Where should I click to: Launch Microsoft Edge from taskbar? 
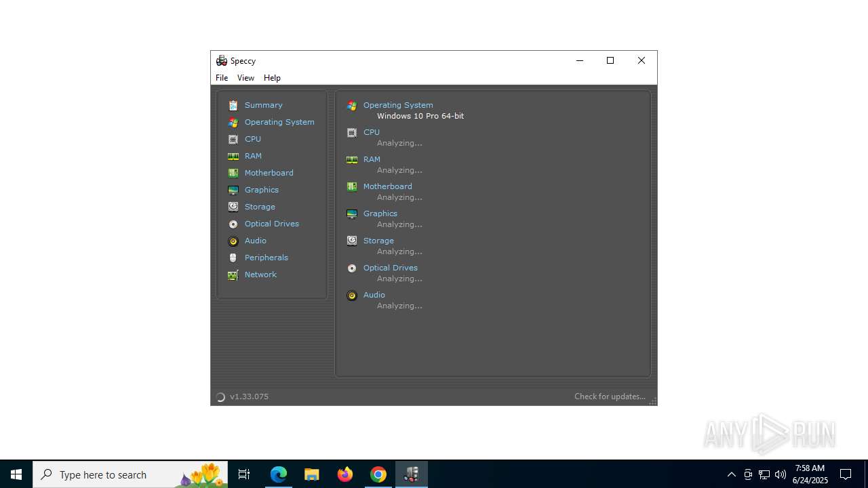[x=279, y=474]
